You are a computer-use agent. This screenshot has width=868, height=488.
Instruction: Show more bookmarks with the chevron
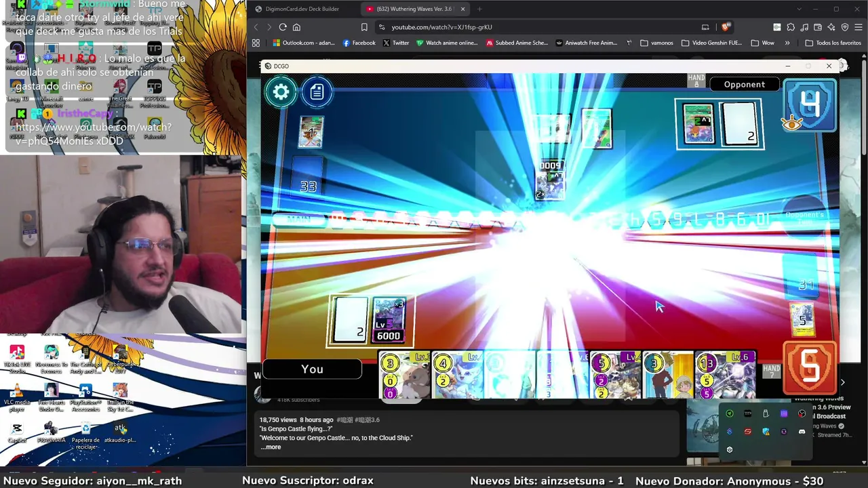point(787,43)
